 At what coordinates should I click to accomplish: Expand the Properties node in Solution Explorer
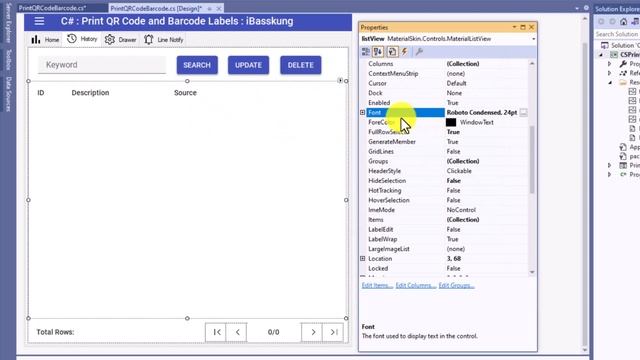click(610, 64)
